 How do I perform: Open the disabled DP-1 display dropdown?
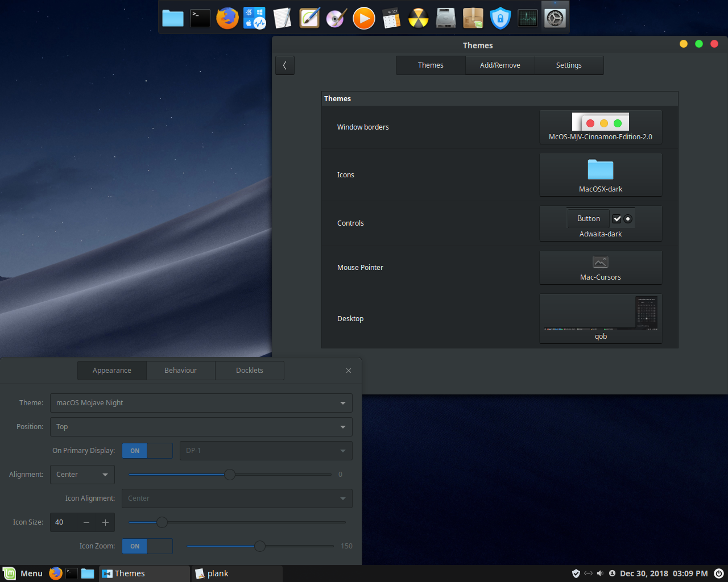(266, 451)
